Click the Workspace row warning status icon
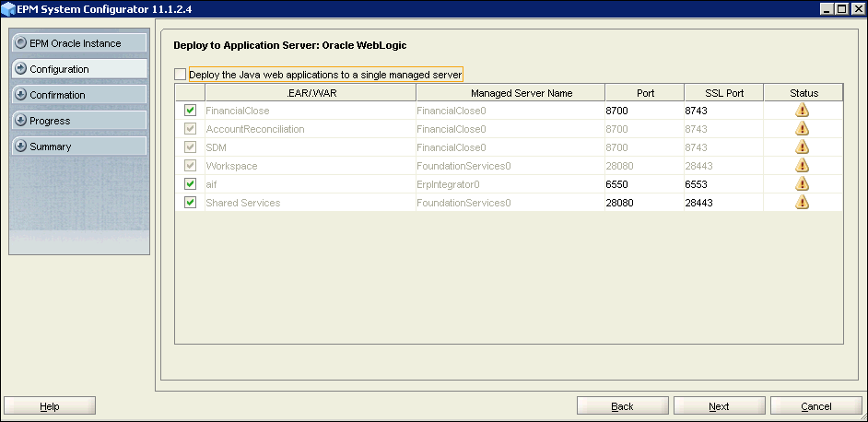Viewport: 868px width, 422px height. point(802,165)
